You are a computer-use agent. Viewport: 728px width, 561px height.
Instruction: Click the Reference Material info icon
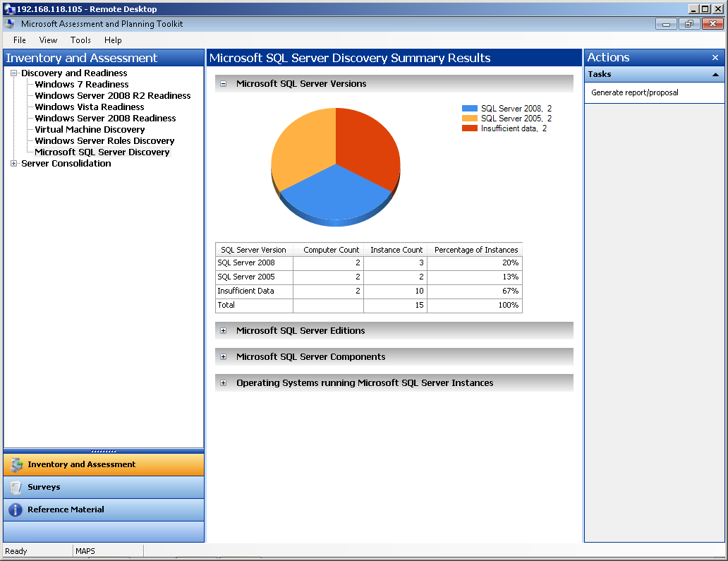(x=16, y=510)
